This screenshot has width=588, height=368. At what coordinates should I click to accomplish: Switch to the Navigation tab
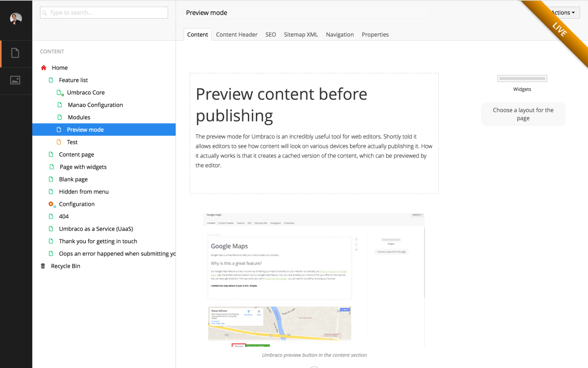tap(340, 34)
